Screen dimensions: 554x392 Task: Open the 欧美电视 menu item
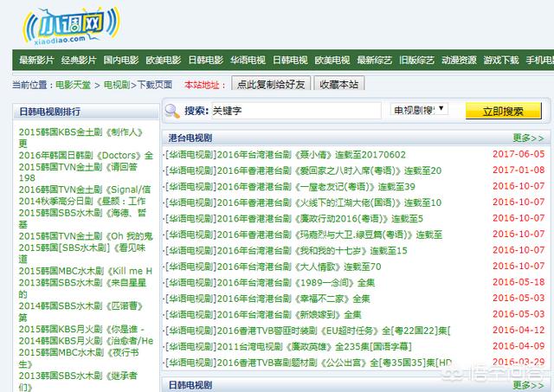click(x=332, y=60)
